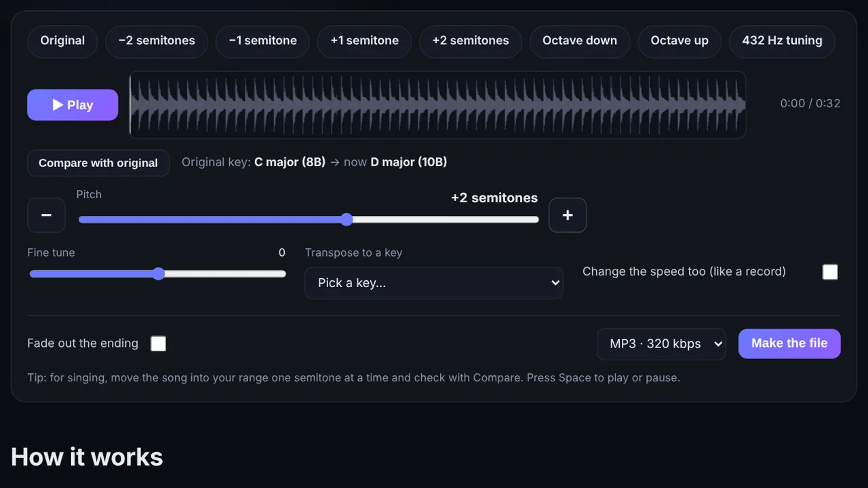Click the C major (8B) original key text
868x488 pixels.
pos(290,162)
